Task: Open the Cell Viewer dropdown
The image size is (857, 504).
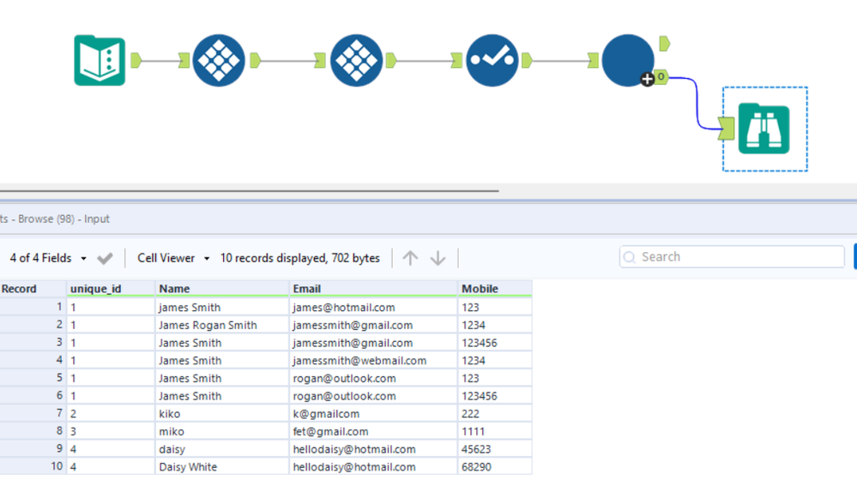Action: pyautogui.click(x=173, y=258)
